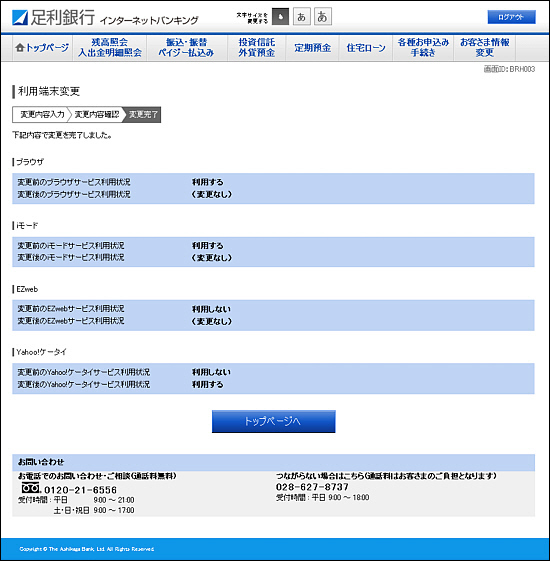Open the 住宅ローン menu
This screenshot has width=550, height=561.
pos(366,48)
